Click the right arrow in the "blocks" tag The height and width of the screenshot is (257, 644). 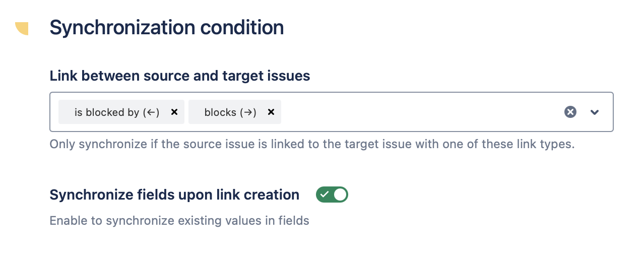tap(247, 112)
